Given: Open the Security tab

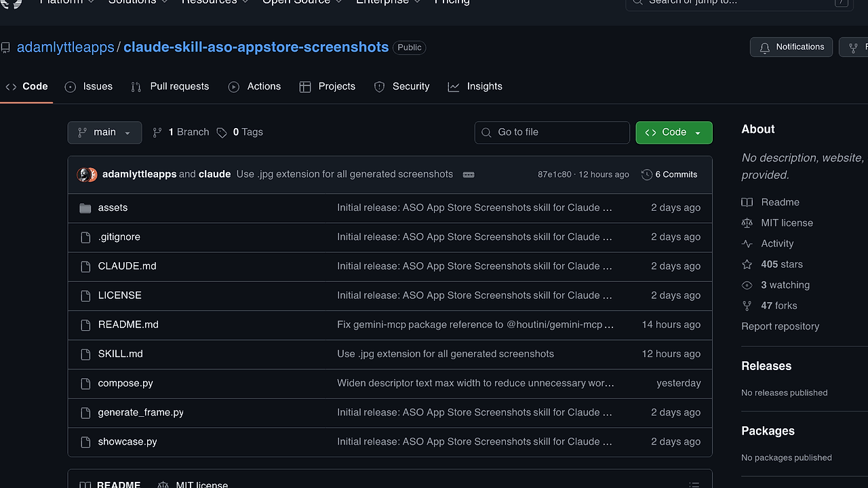Looking at the screenshot, I should (402, 86).
